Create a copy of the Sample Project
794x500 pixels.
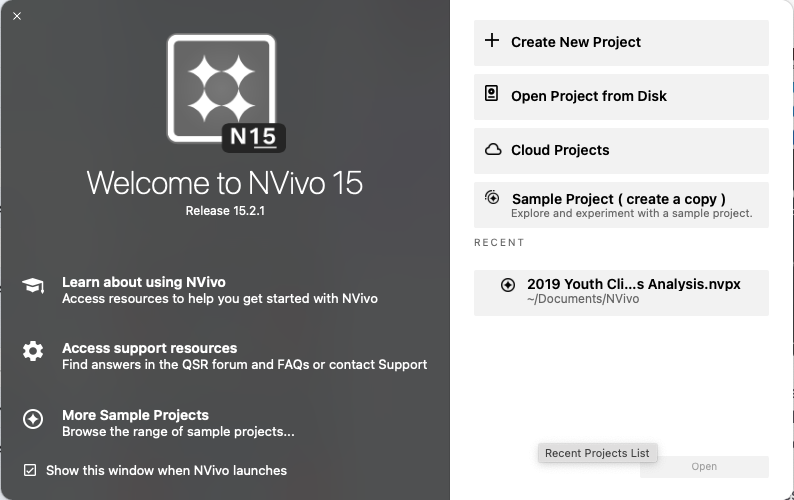(x=618, y=199)
